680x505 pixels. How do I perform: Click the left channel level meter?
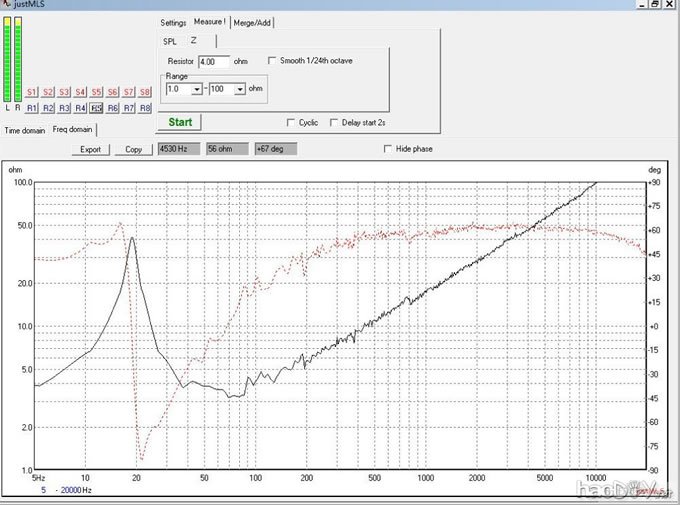(x=8, y=60)
